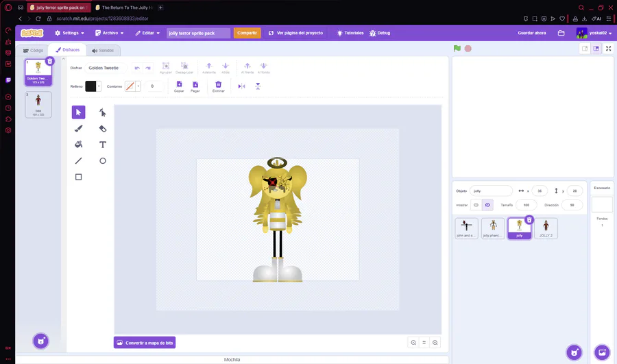Switch to the Sonidos tab
This screenshot has width=617, height=364.
(103, 50)
